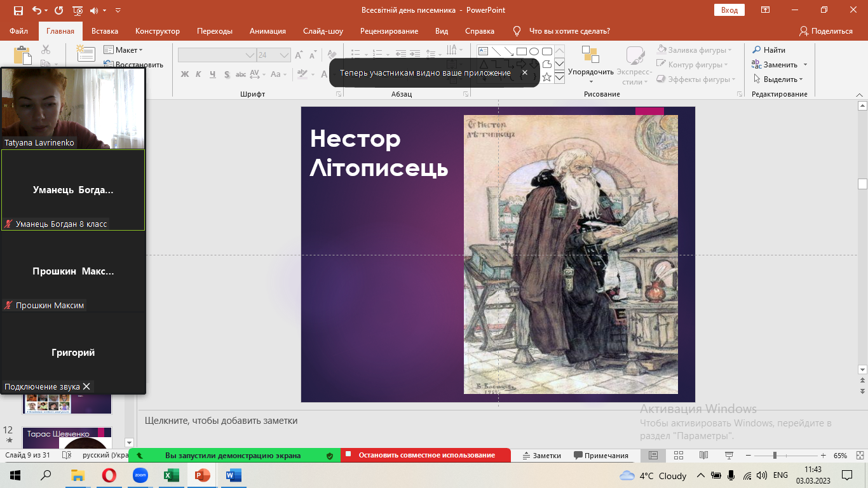This screenshot has height=488, width=868.
Task: Click the Вход sign-in button
Action: pos(729,10)
